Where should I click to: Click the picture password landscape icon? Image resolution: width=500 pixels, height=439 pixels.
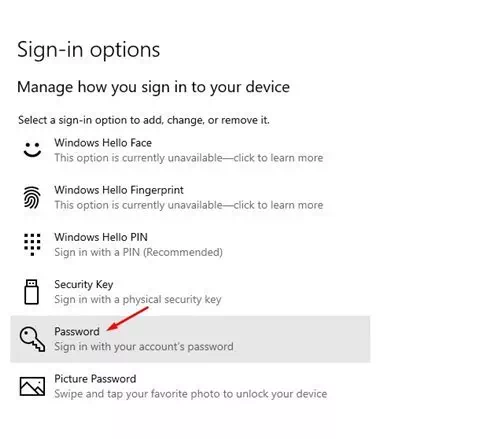pos(32,386)
